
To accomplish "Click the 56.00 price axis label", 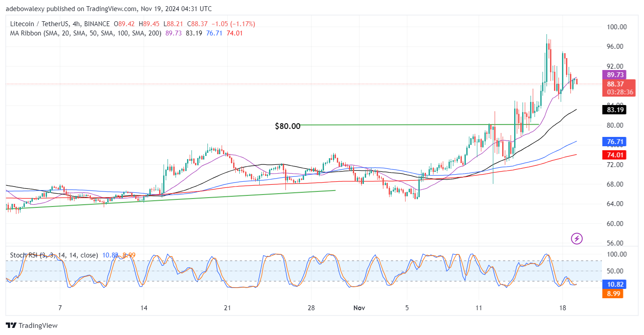I will tap(615, 243).
